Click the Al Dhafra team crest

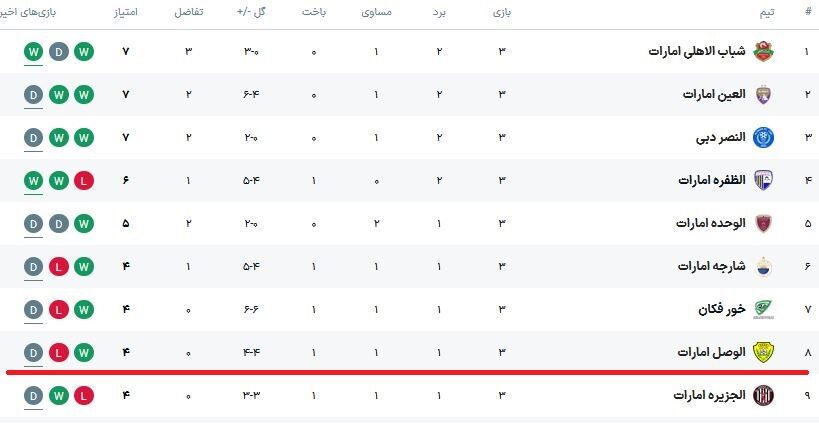pyautogui.click(x=763, y=180)
